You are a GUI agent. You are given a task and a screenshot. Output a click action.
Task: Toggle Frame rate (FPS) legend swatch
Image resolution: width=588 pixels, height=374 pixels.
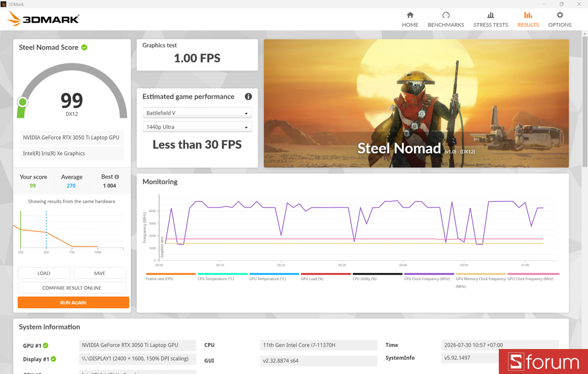coord(171,274)
